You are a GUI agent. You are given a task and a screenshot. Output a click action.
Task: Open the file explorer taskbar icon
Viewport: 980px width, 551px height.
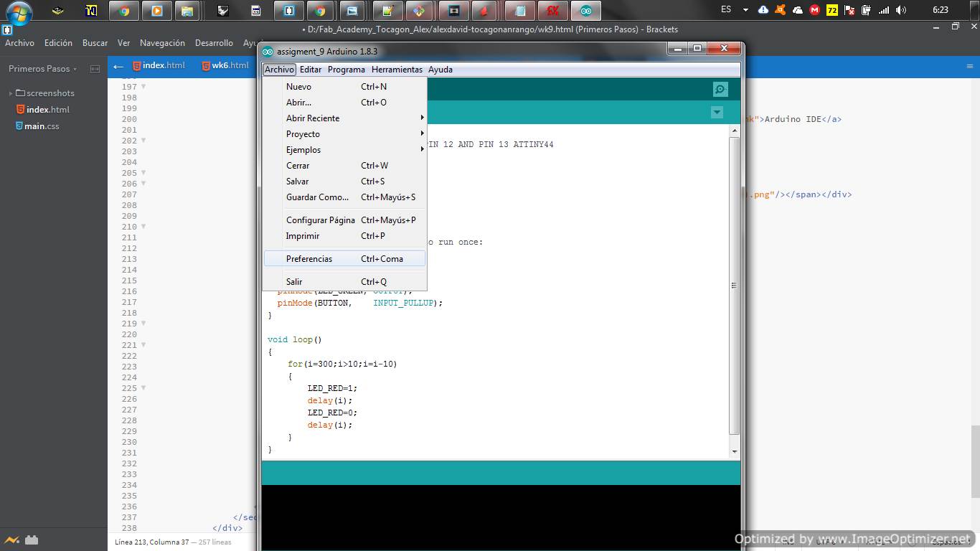(x=187, y=11)
